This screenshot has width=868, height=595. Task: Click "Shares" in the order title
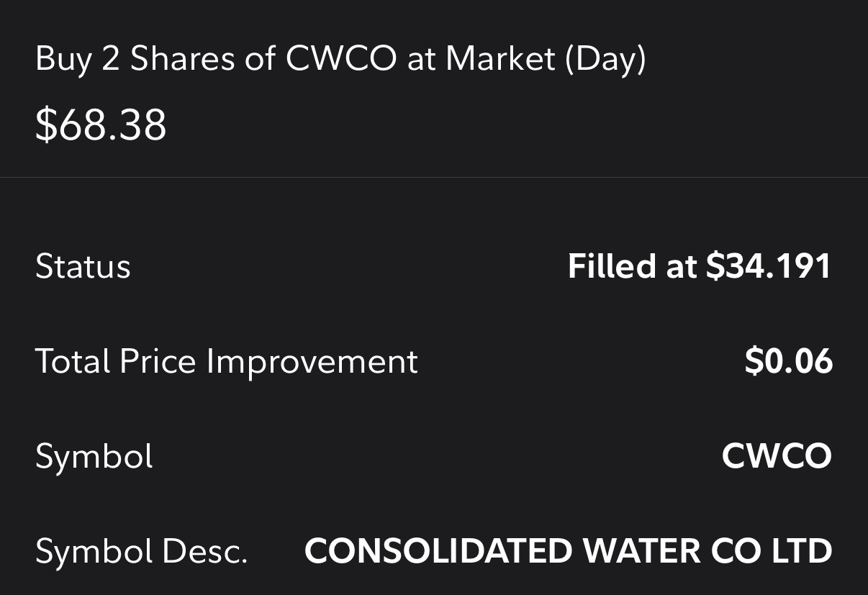pyautogui.click(x=182, y=58)
